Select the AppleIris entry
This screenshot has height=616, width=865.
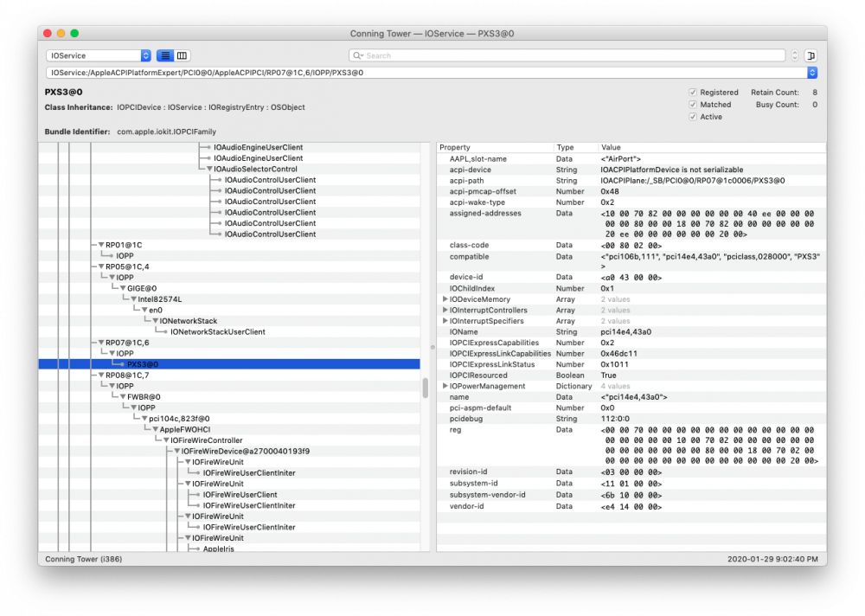(219, 549)
